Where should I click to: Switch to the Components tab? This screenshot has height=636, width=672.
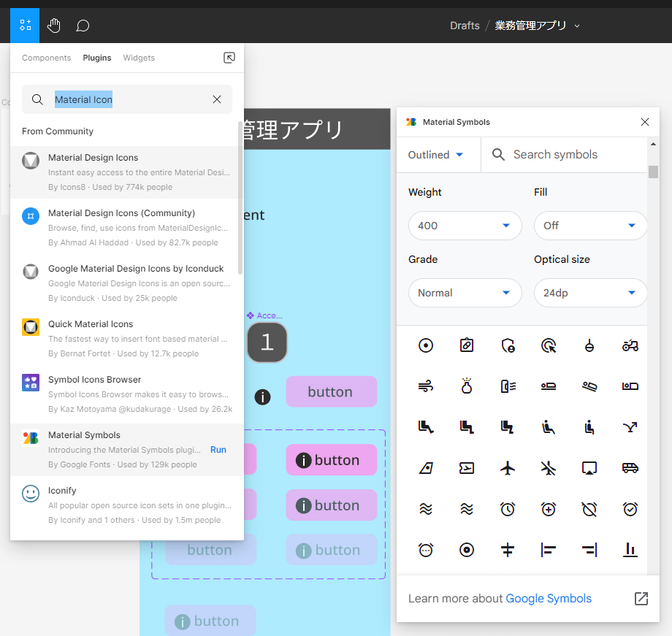tap(46, 58)
